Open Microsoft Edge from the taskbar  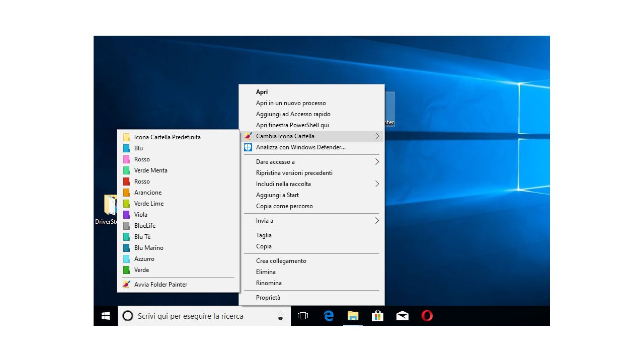pyautogui.click(x=329, y=316)
